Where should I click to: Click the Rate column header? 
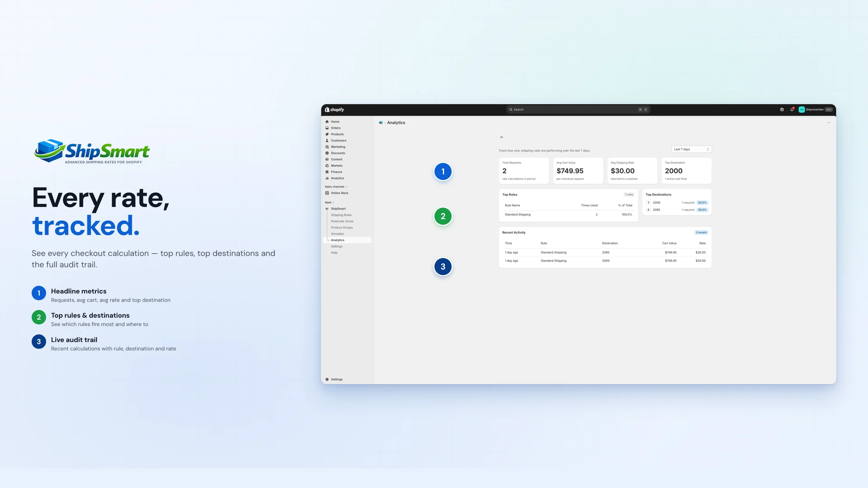(x=703, y=244)
